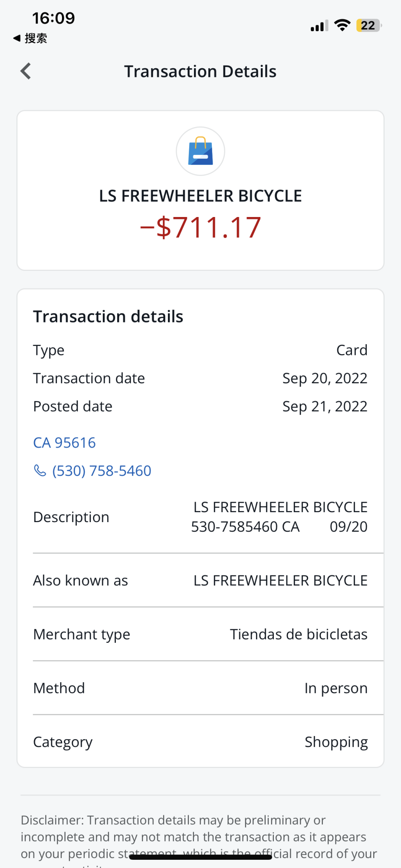
Task: Tap the cellular signal bars icon
Action: coord(319,26)
